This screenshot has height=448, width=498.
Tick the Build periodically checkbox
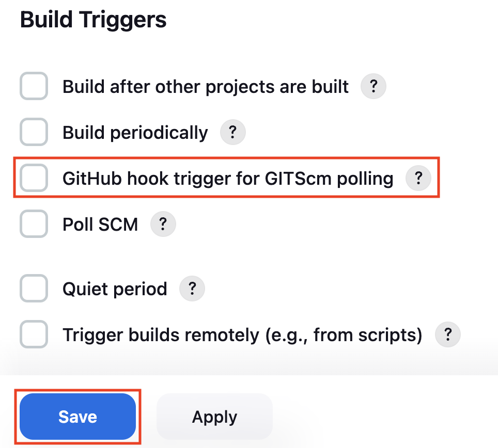(34, 132)
